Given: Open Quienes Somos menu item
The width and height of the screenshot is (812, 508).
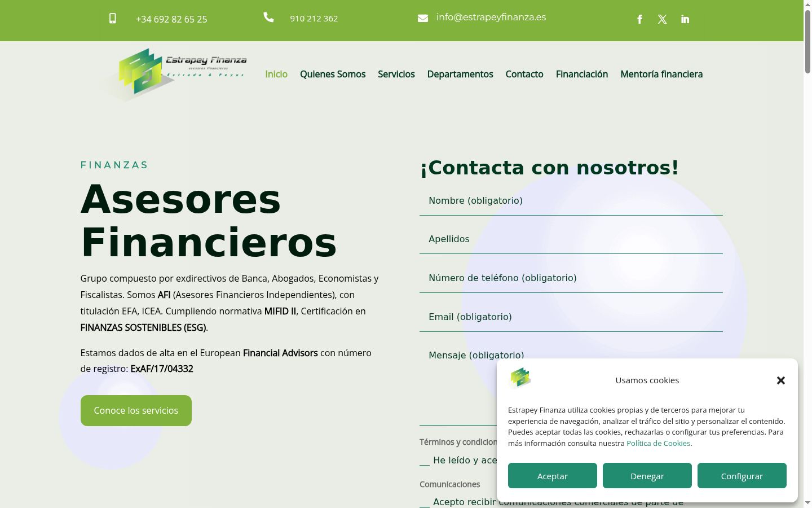Looking at the screenshot, I should pyautogui.click(x=333, y=74).
